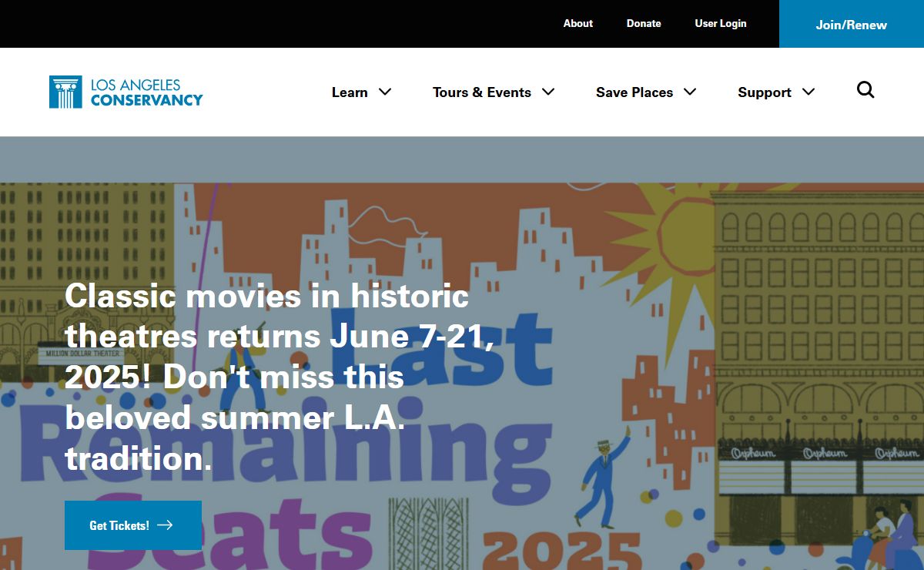The height and width of the screenshot is (570, 924).
Task: Click the Los Angeles Conservancy wordmark text
Action: pos(146,92)
